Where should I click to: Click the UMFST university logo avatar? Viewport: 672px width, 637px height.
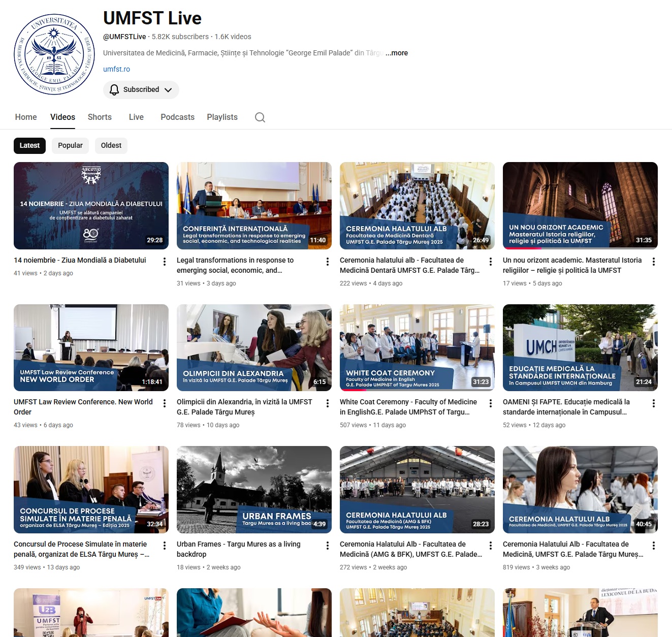(54, 54)
